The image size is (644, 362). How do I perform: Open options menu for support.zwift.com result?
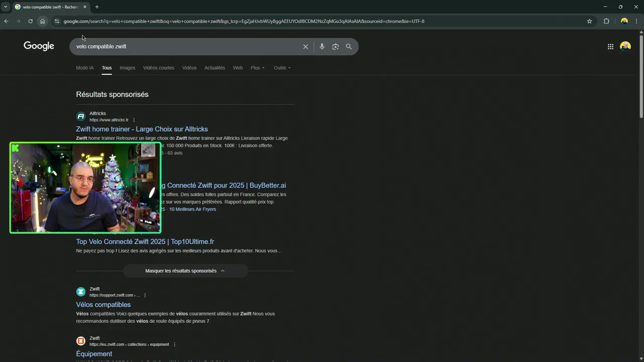tap(145, 295)
